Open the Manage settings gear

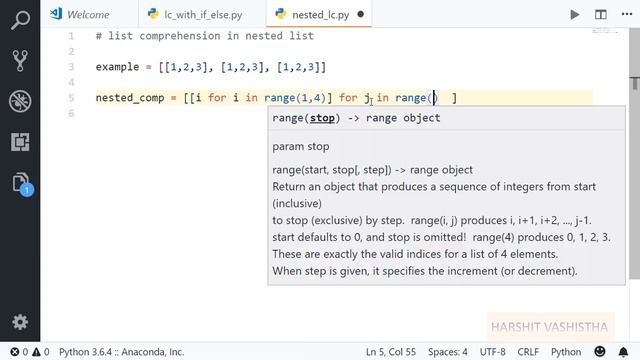[x=20, y=322]
